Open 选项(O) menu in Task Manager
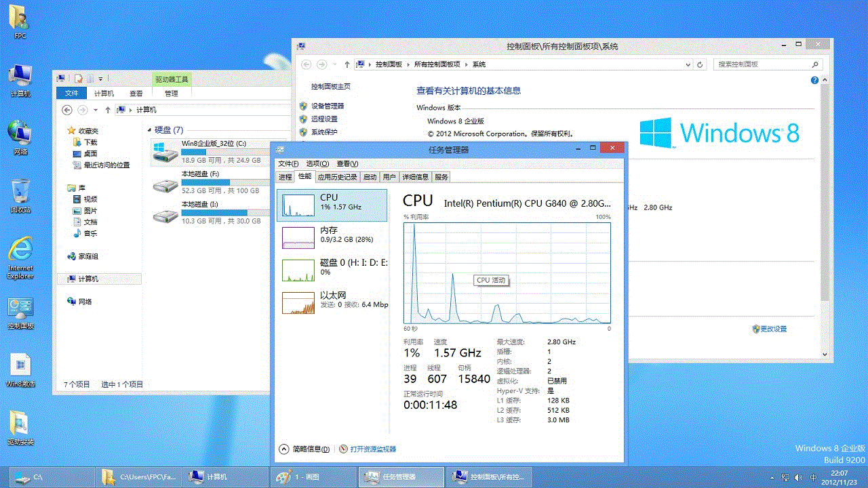 coord(317,163)
